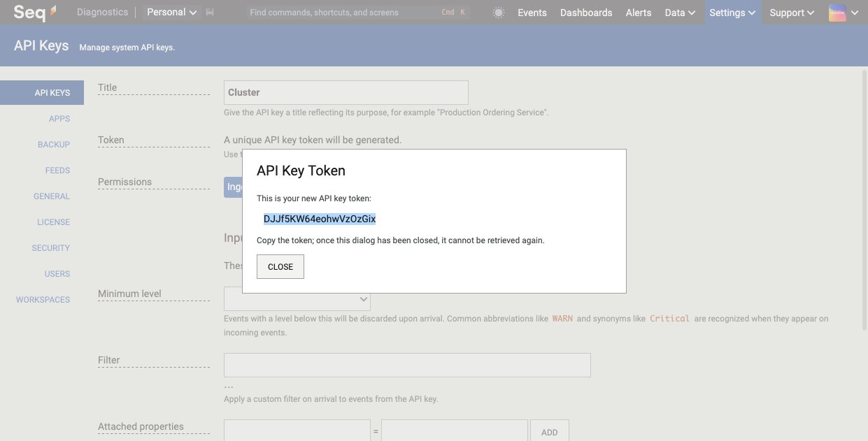This screenshot has height=441, width=868.
Task: Click the Ingest permission button
Action: click(233, 187)
